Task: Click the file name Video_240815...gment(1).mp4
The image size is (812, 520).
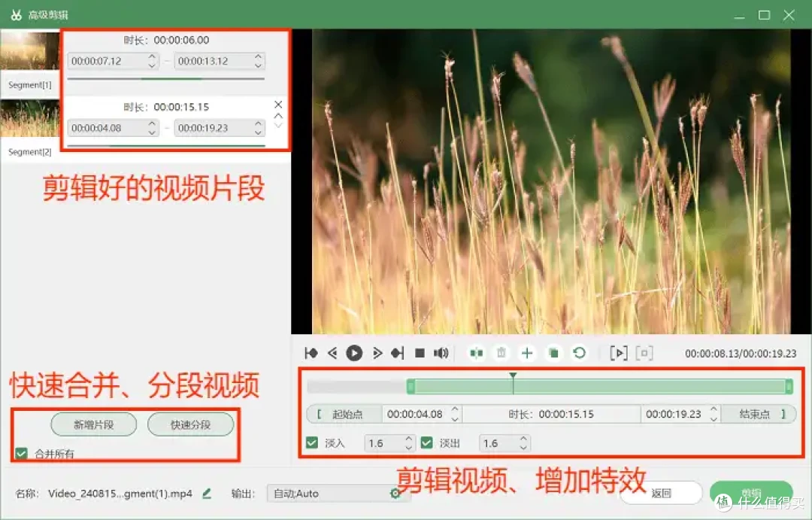Action: click(x=120, y=494)
